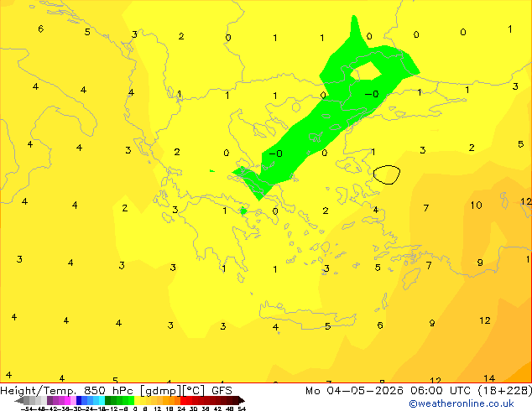Click the black closed contour circle
This screenshot has width=532, height=411.
point(387,174)
